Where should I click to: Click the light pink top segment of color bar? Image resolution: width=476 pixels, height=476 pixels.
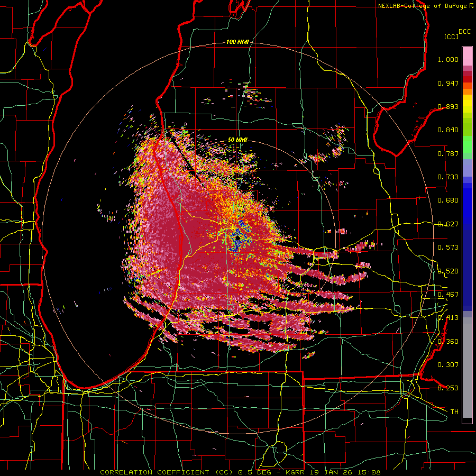tap(467, 56)
